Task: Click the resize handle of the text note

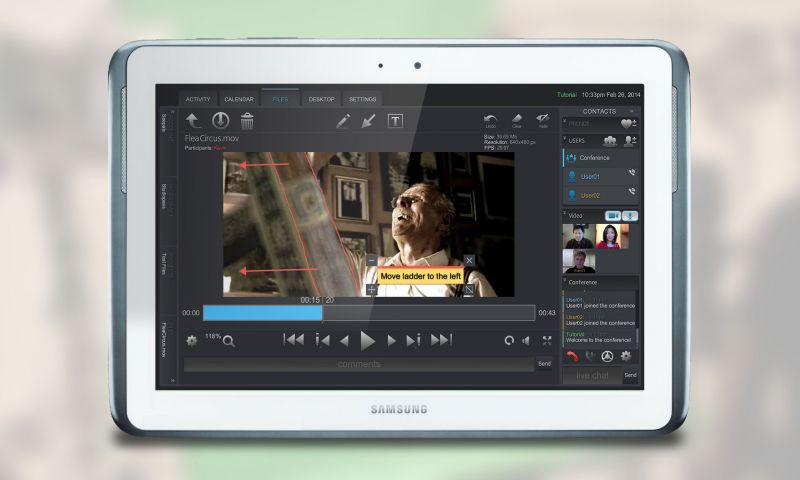Action: [469, 290]
